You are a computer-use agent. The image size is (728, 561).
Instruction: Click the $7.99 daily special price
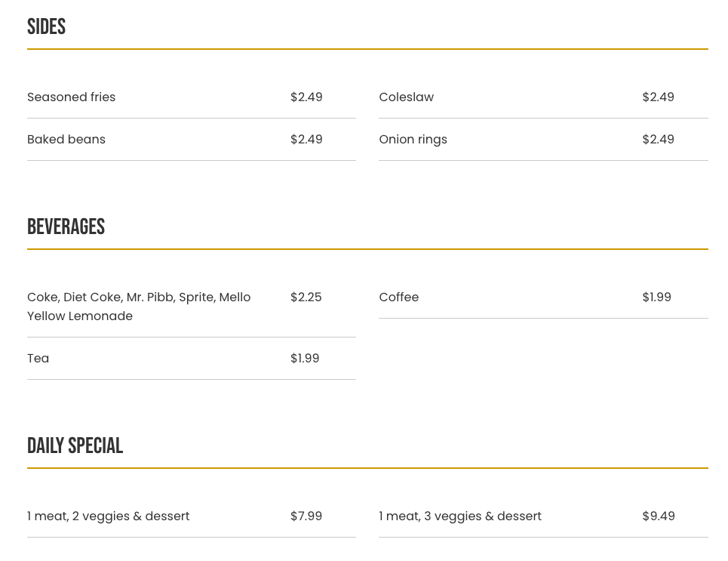point(306,516)
